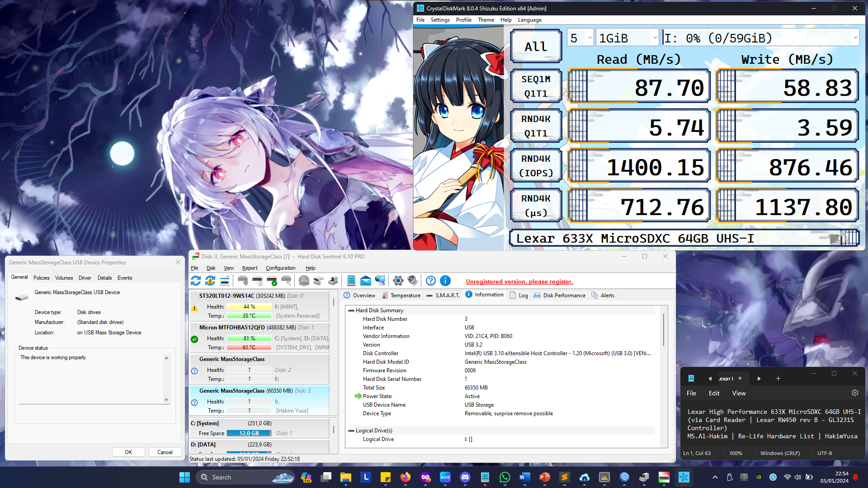Switch to the Temperature tab
Viewport: 868px width, 488px height.
coord(401,295)
